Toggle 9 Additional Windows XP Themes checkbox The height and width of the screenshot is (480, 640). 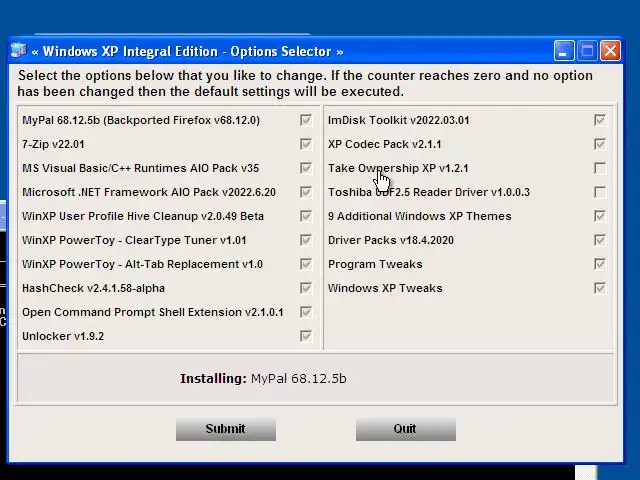point(600,216)
